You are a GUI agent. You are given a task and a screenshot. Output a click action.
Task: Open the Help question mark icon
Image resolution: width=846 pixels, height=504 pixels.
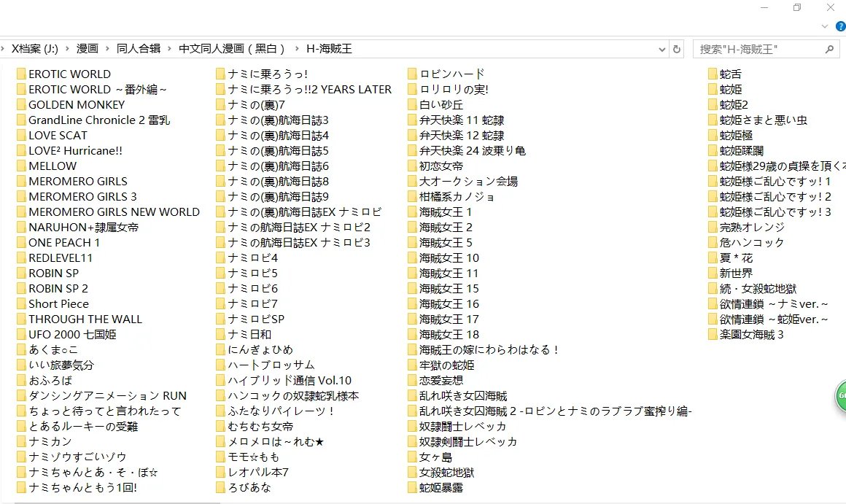[840, 26]
